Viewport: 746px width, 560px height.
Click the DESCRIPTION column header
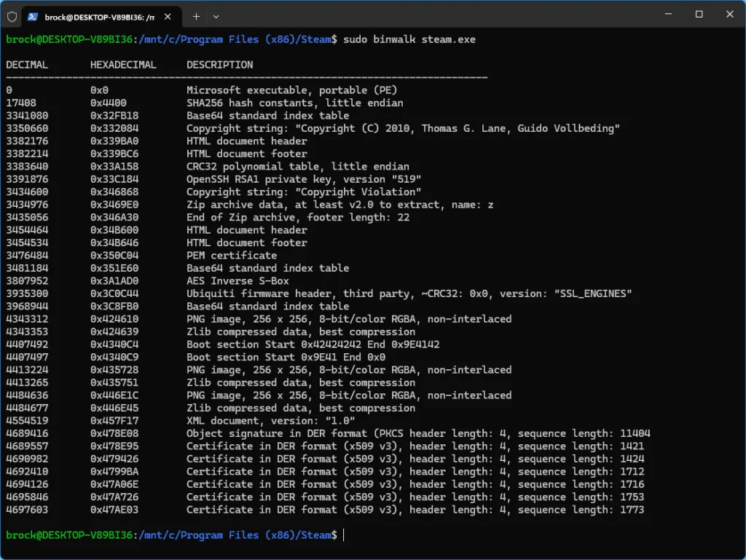220,65
